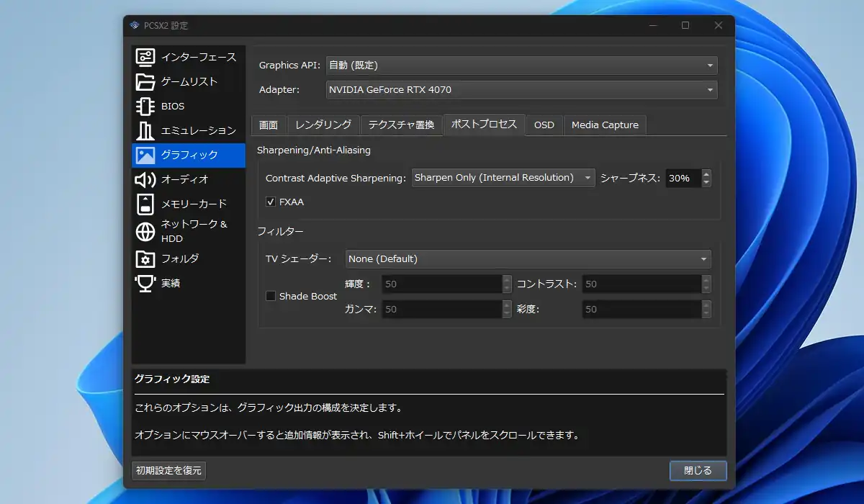Select the メモリーカード icon
This screenshot has width=864, height=504.
click(145, 204)
